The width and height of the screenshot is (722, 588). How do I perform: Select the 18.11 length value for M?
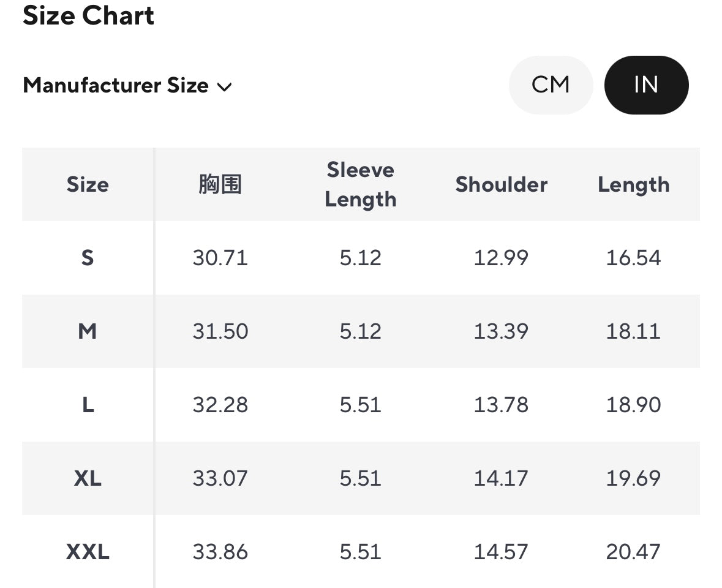click(x=633, y=331)
